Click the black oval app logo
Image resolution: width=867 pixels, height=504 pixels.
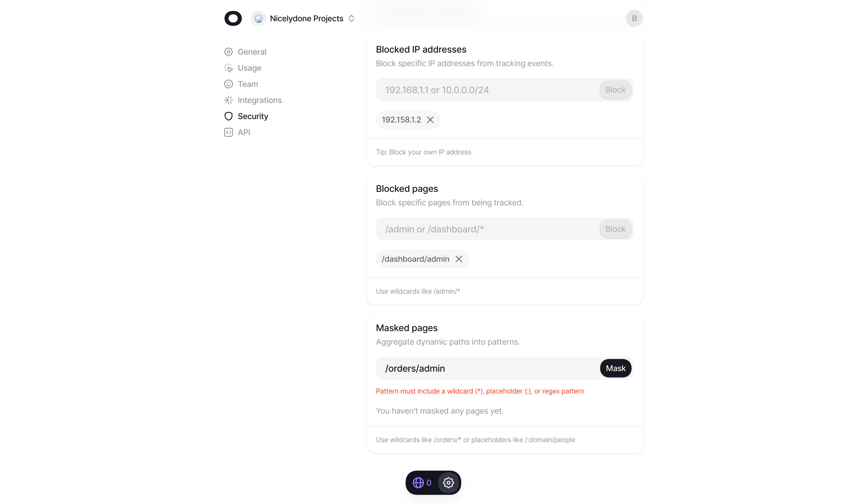click(x=233, y=18)
